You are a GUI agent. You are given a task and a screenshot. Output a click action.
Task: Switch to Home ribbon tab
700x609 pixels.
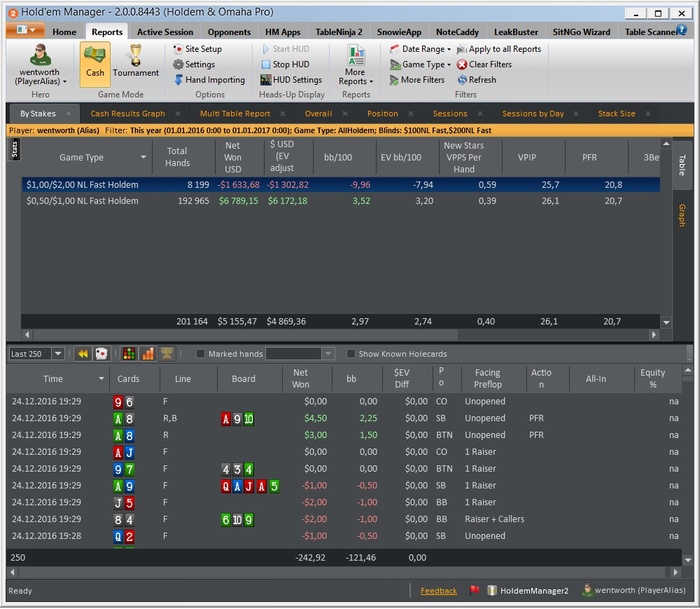[64, 32]
